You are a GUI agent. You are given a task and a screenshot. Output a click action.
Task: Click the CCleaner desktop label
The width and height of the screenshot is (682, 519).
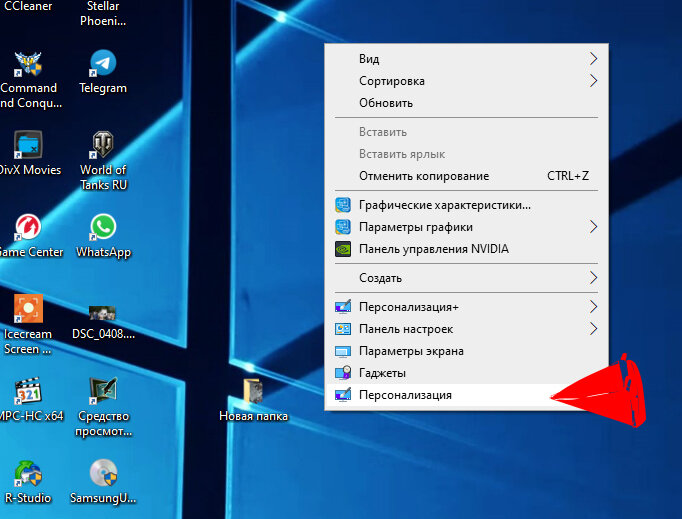[x=28, y=6]
